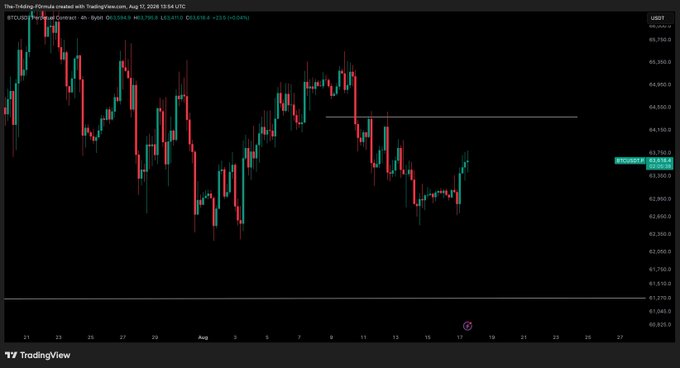Click the TradingView logo
The image size is (680, 368).
(38, 355)
